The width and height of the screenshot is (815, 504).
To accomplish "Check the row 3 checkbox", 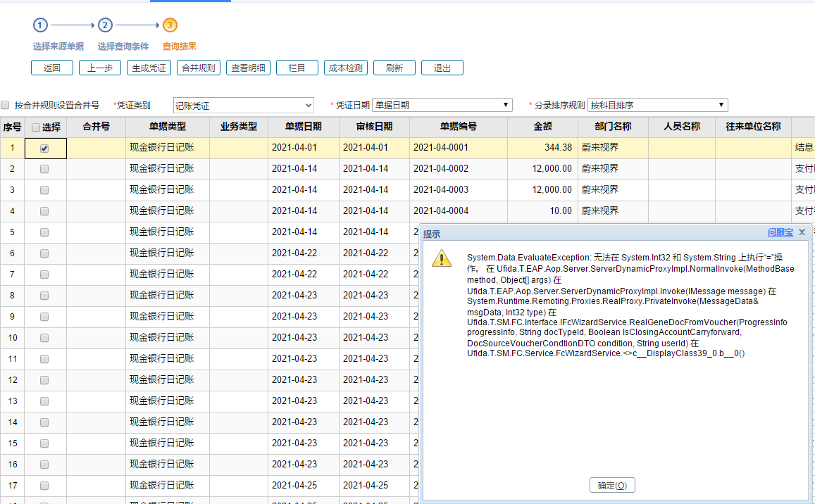I will click(x=44, y=190).
